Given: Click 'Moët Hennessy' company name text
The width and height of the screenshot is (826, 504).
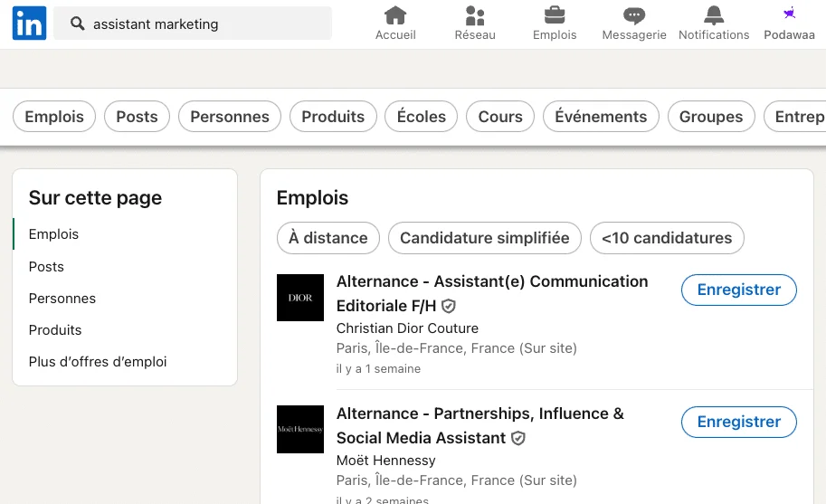Looking at the screenshot, I should pos(385,461).
